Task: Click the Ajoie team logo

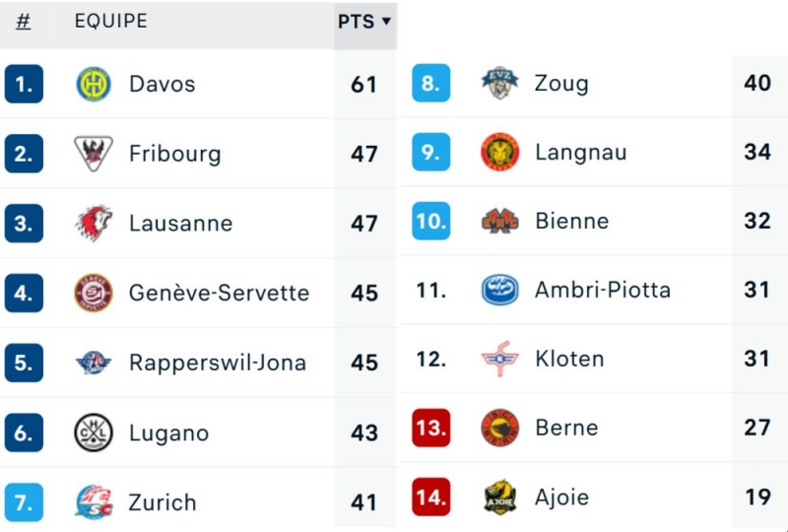Action: click(499, 497)
